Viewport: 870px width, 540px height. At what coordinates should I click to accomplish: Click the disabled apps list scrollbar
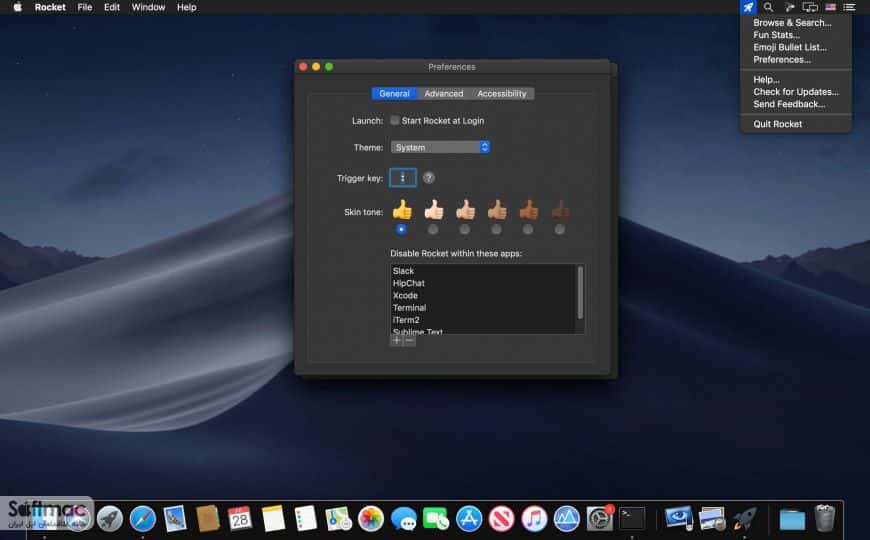[x=580, y=292]
